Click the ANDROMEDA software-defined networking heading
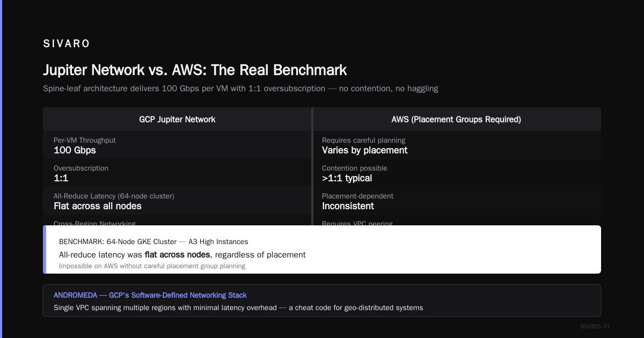The image size is (644, 338). pos(150,295)
